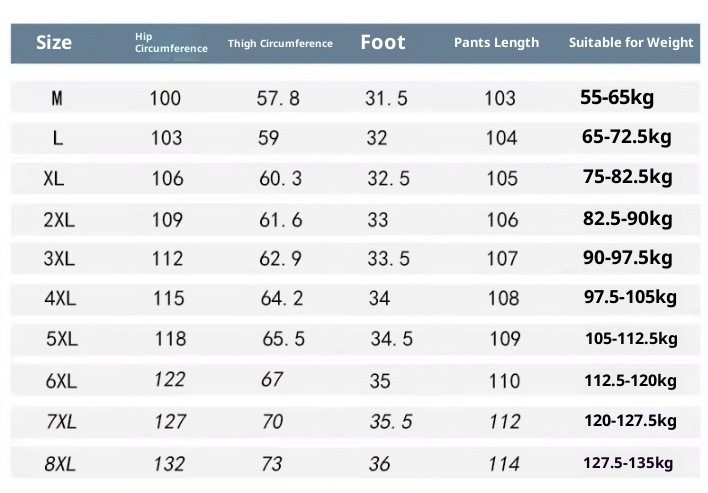The height and width of the screenshot is (493, 708).
Task: Click the 6XL size label
Action: coord(61,381)
